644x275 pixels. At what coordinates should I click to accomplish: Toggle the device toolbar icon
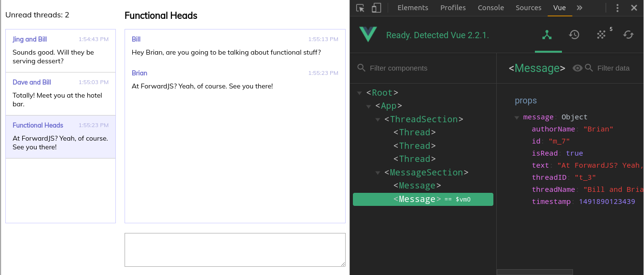[x=376, y=8]
